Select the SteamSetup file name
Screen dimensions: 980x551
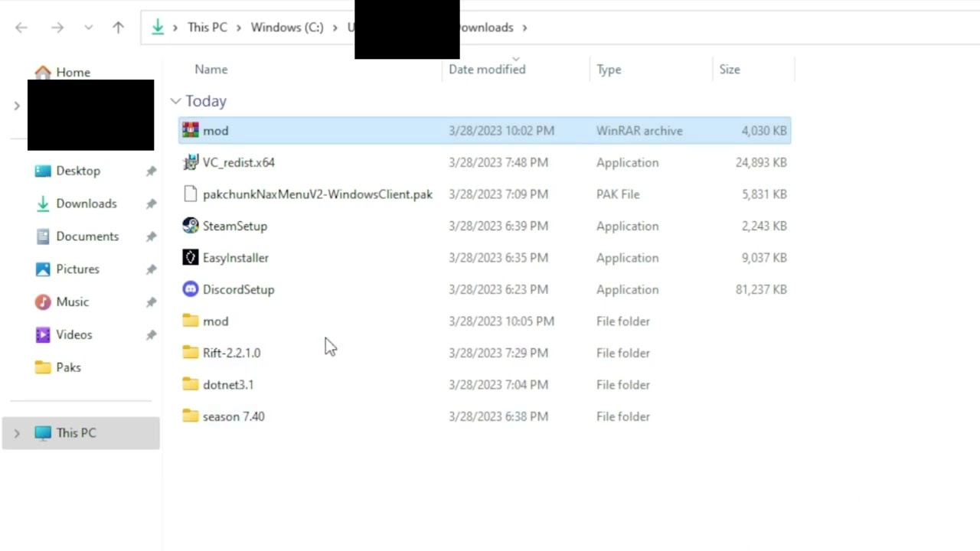coord(235,226)
